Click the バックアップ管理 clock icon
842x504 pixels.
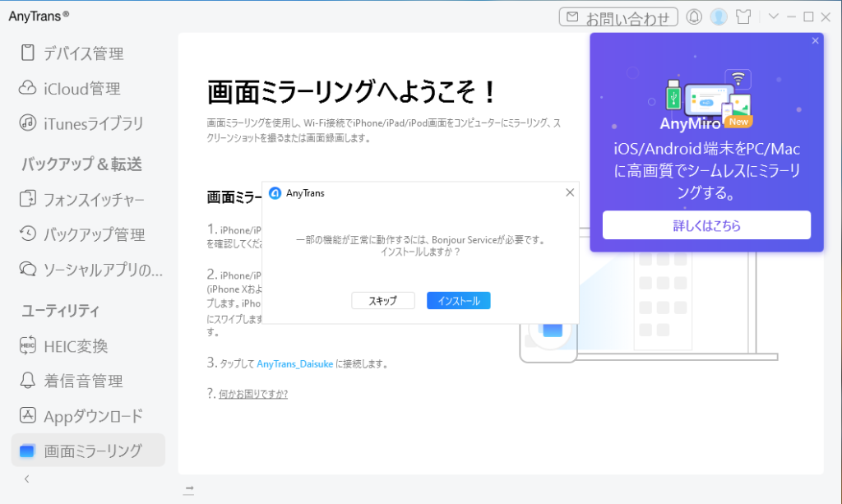pyautogui.click(x=27, y=234)
